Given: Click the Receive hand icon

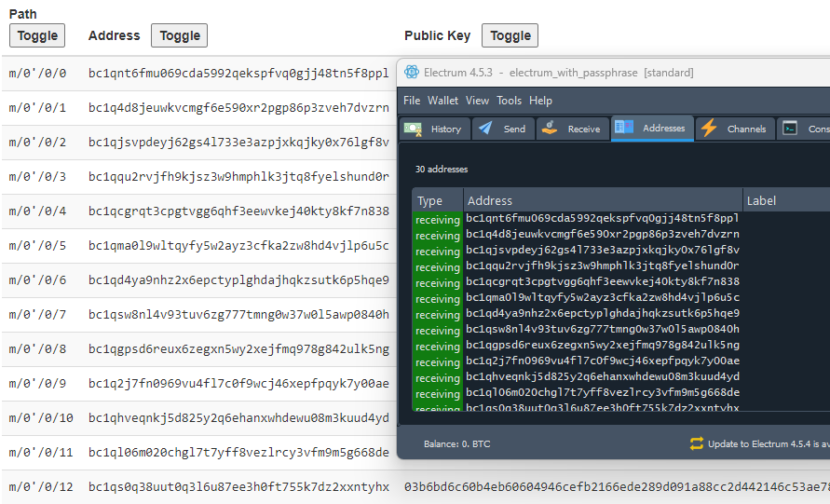Looking at the screenshot, I should point(550,128).
